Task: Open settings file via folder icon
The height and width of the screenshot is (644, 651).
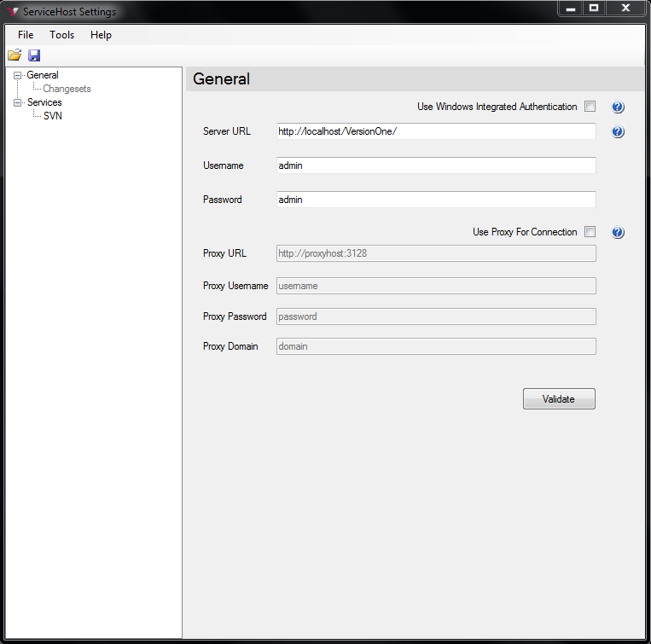Action: point(15,55)
